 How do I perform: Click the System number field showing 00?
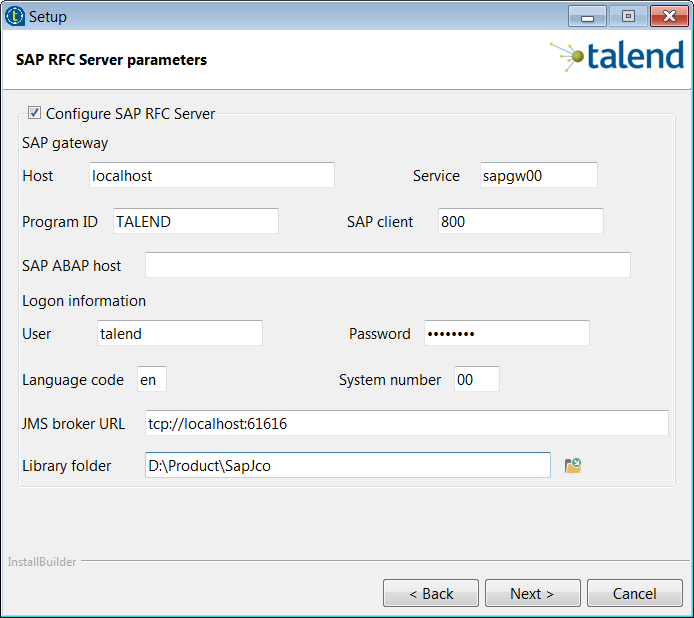tap(476, 380)
